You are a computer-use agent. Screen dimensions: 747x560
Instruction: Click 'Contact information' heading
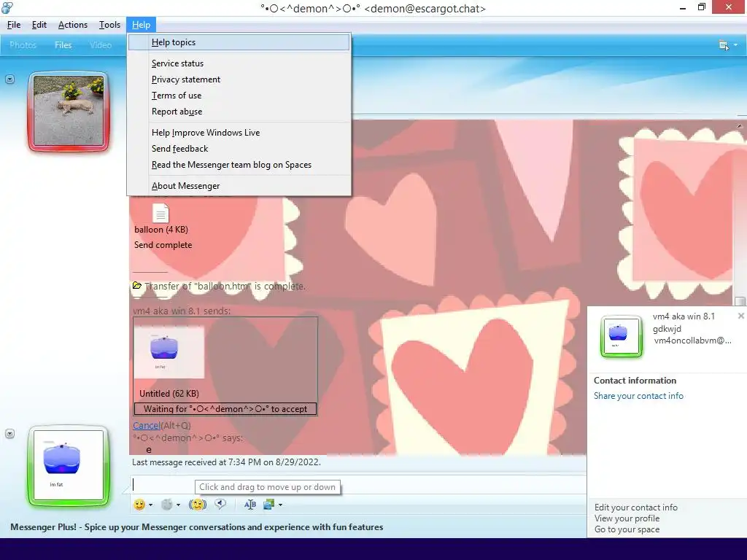pos(635,381)
